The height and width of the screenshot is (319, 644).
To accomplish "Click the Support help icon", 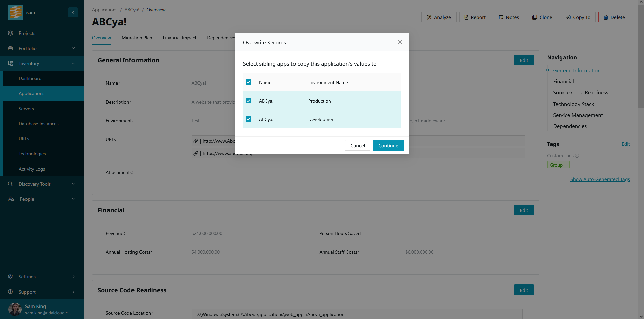I will click(x=10, y=292).
